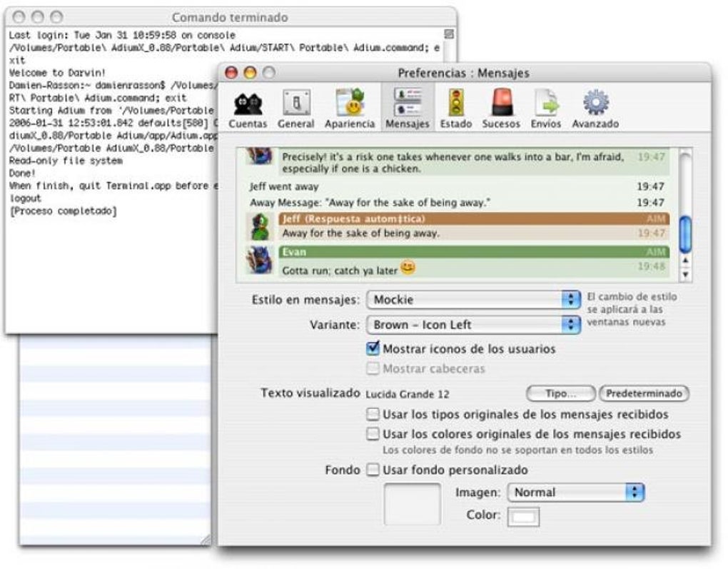Click the empty background image well
728x569 pixels.
[413, 504]
